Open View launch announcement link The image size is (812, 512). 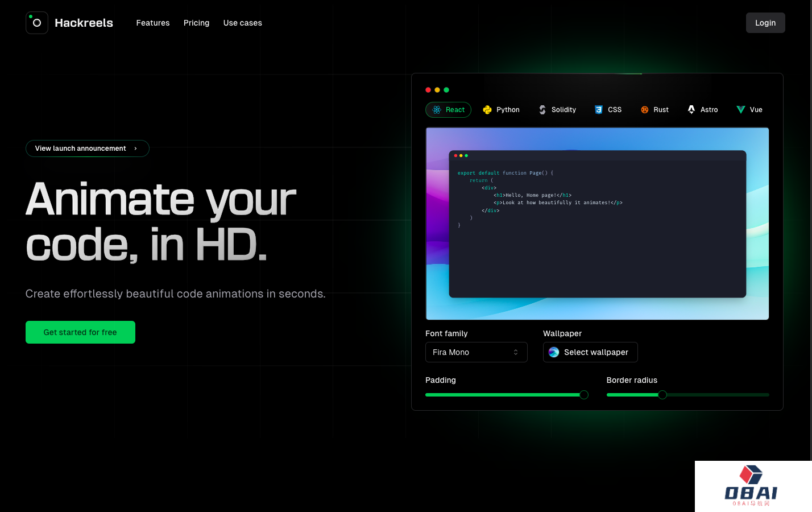click(88, 148)
